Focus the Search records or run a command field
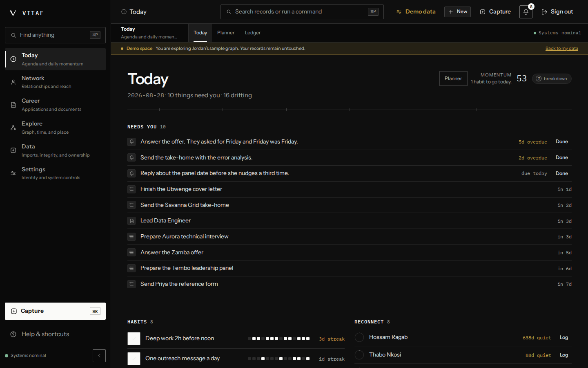 point(302,12)
